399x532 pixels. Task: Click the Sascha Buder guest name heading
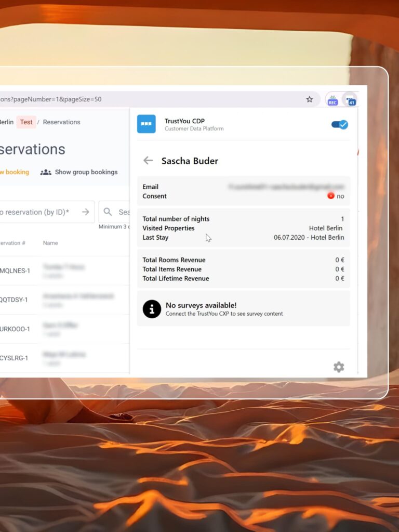click(x=190, y=161)
